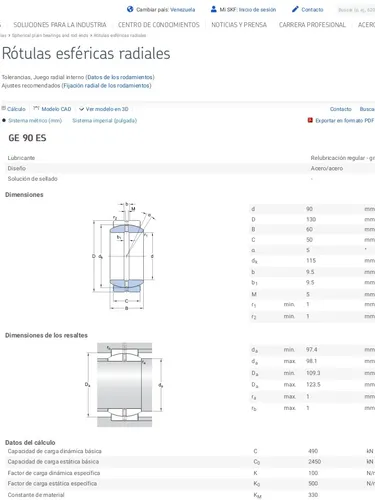
Task: Open Noticias y prensa menu
Action: pyautogui.click(x=239, y=25)
